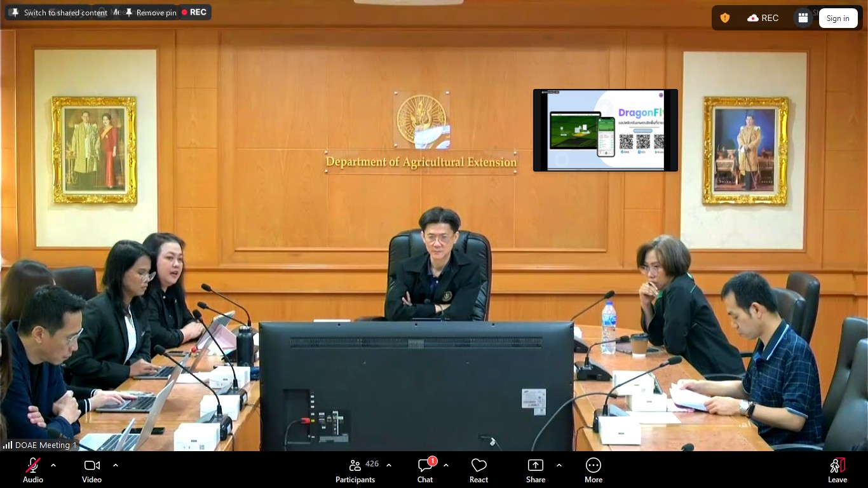The image size is (868, 488).
Task: Open the React heart menu
Action: tap(478, 470)
